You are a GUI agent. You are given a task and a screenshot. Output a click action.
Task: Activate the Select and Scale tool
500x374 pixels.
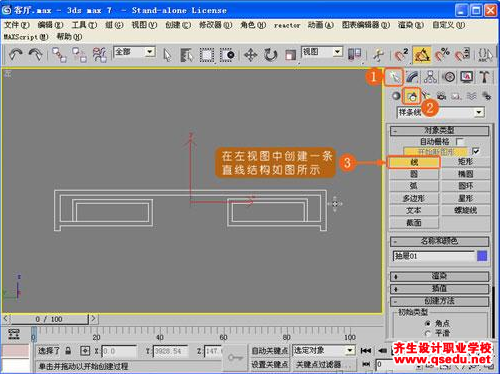(x=290, y=55)
